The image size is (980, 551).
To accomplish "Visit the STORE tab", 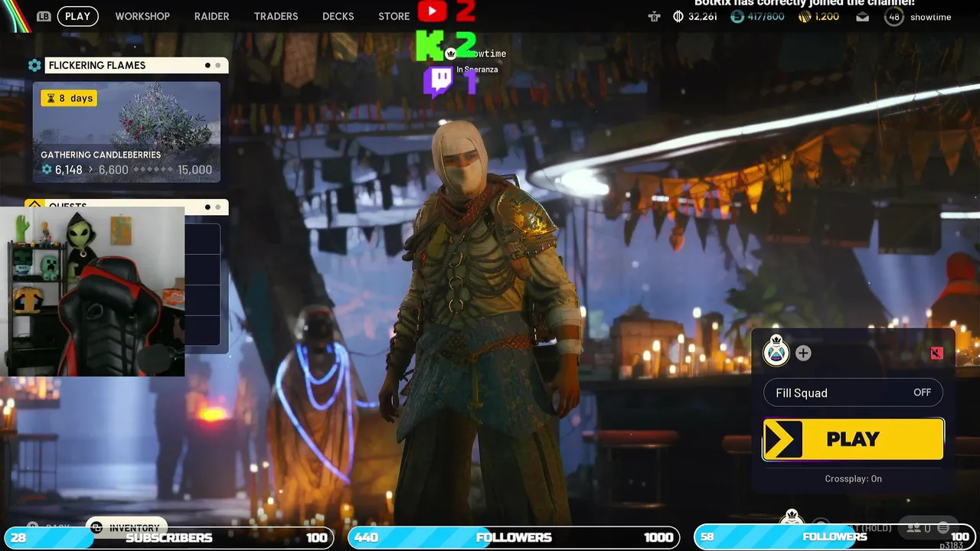I will (394, 16).
